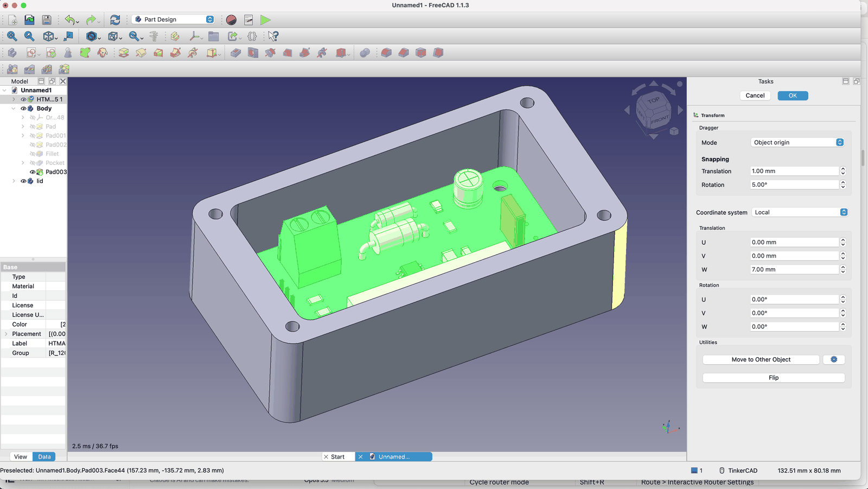Click the Refresh recompute icon
868x489 pixels.
[x=115, y=20]
